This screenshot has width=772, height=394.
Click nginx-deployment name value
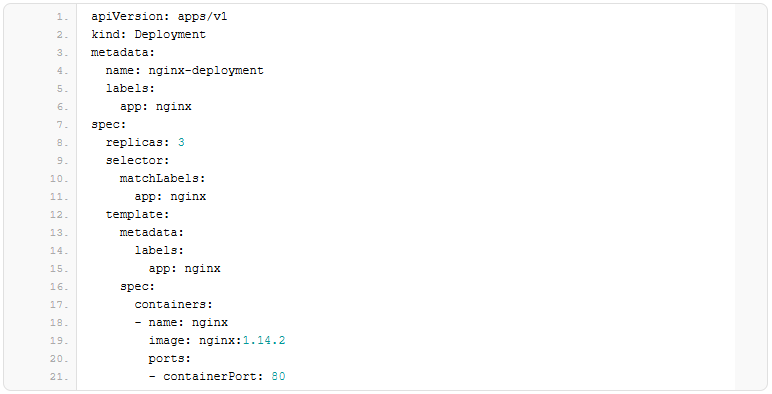point(206,71)
